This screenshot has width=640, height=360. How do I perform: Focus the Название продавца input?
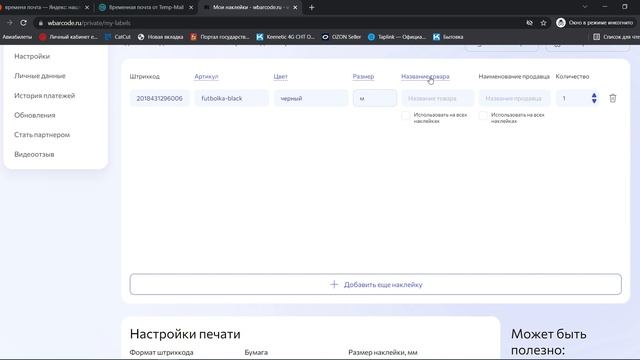point(514,98)
